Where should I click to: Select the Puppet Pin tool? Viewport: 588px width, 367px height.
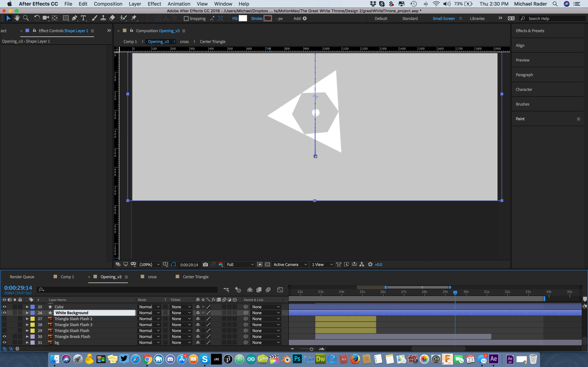[x=134, y=18]
